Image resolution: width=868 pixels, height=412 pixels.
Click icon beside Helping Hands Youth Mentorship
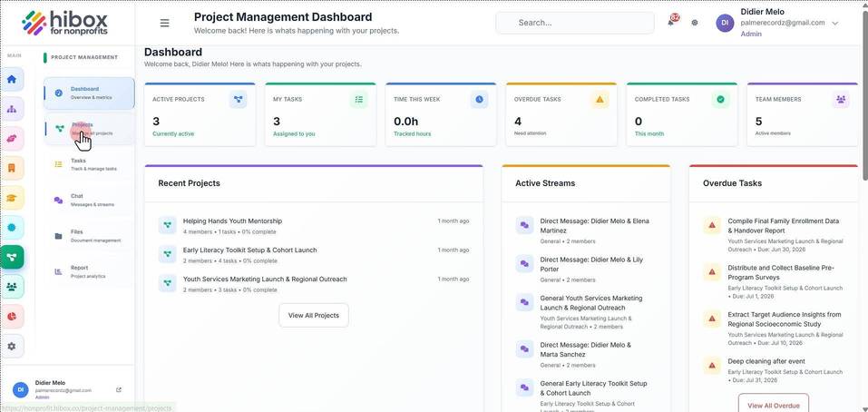click(x=167, y=225)
